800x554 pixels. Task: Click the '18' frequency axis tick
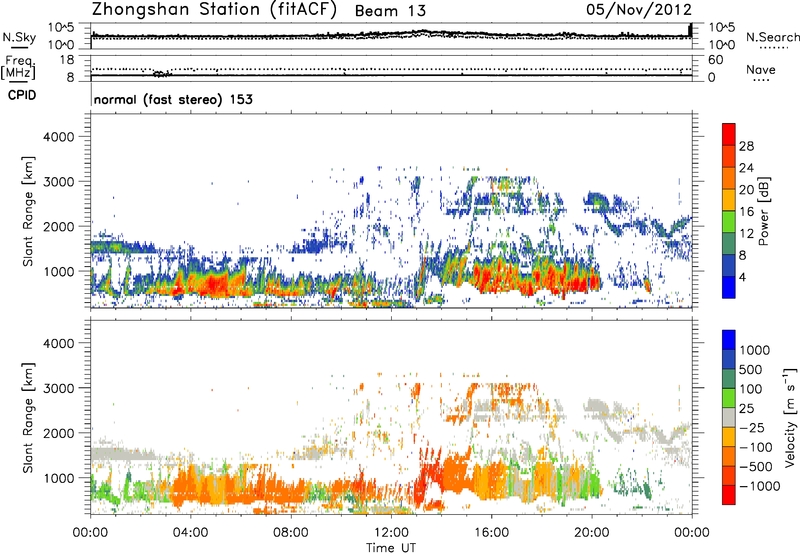point(67,60)
